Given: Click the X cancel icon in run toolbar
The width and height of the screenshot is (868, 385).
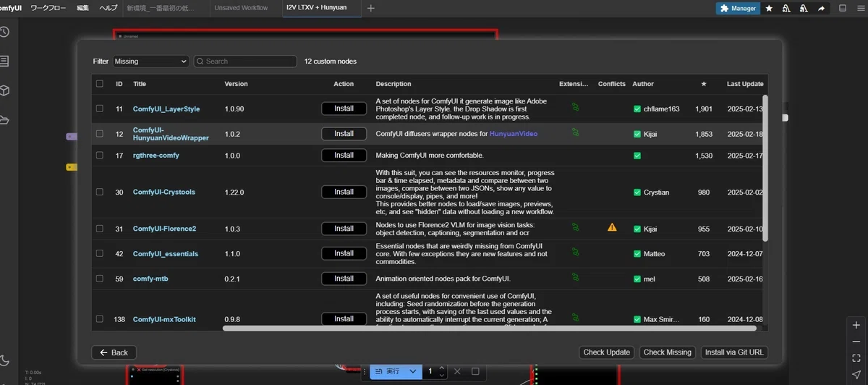Looking at the screenshot, I should click(x=457, y=371).
